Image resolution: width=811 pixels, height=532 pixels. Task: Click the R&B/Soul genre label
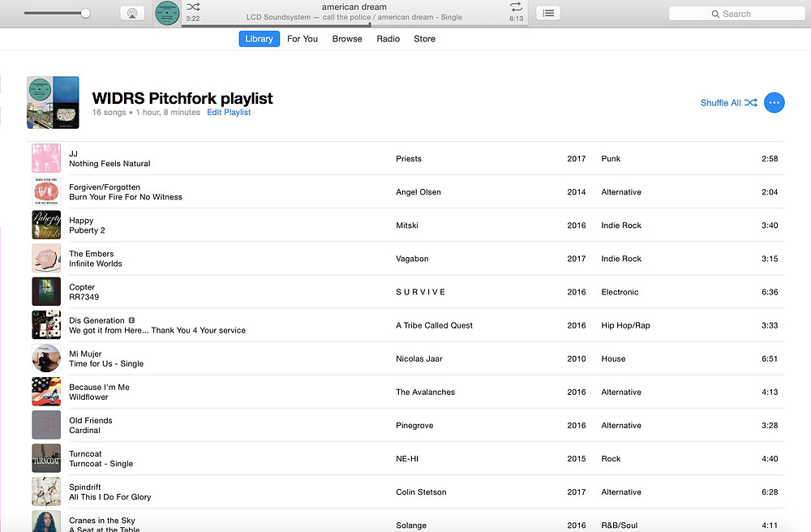pyautogui.click(x=619, y=526)
